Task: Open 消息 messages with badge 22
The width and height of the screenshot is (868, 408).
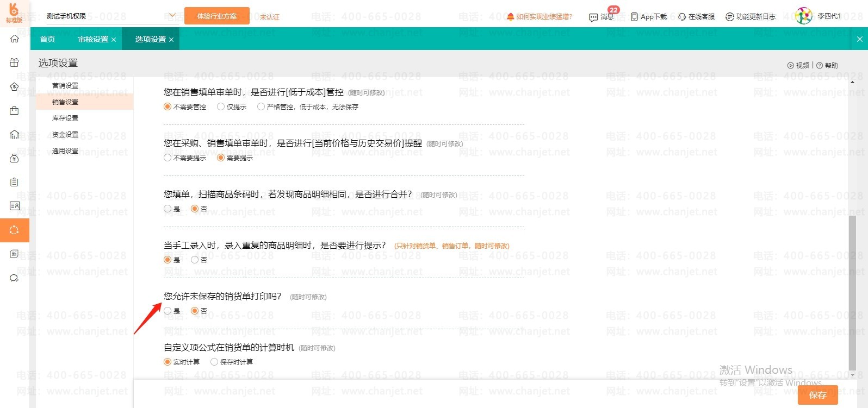Action: click(602, 17)
